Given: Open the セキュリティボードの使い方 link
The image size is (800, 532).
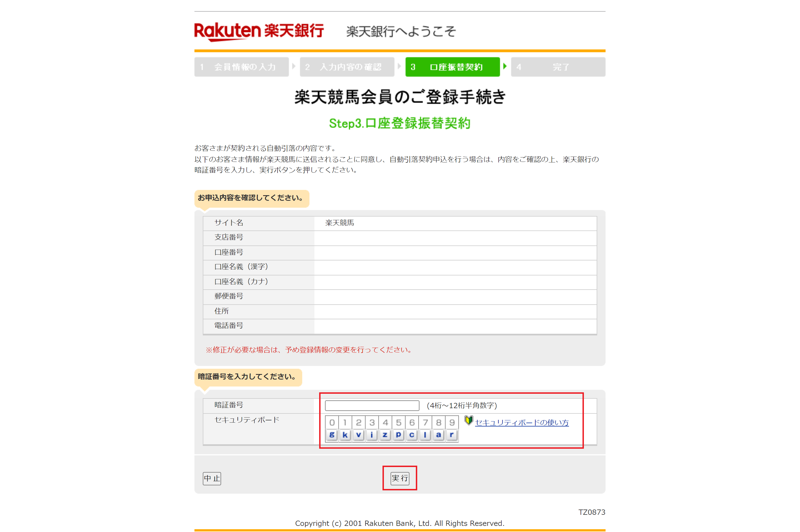Looking at the screenshot, I should click(521, 422).
